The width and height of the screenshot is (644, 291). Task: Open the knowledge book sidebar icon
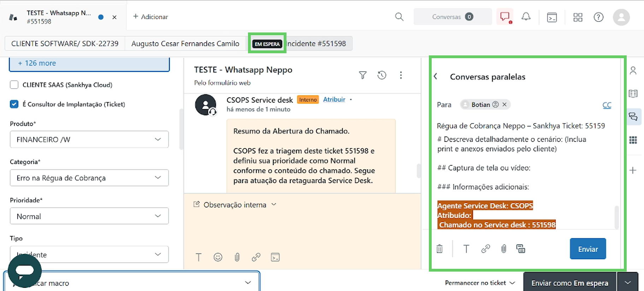pos(633,93)
